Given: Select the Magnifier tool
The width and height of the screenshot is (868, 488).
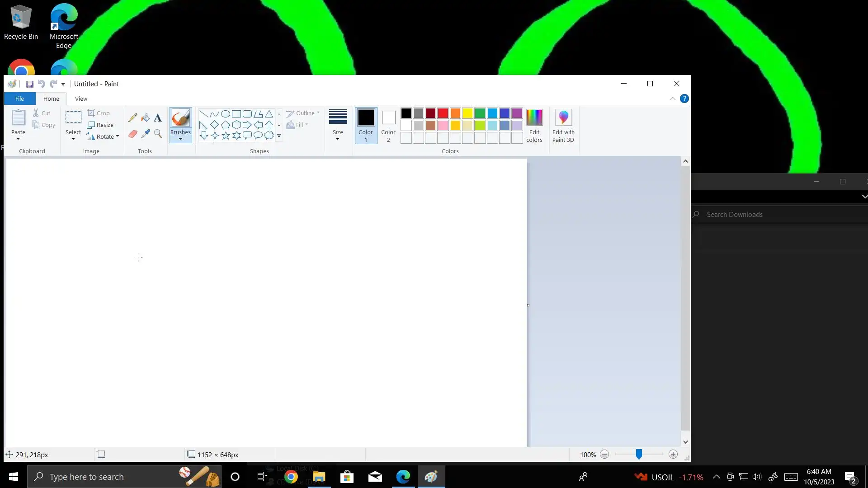Looking at the screenshot, I should [x=158, y=134].
